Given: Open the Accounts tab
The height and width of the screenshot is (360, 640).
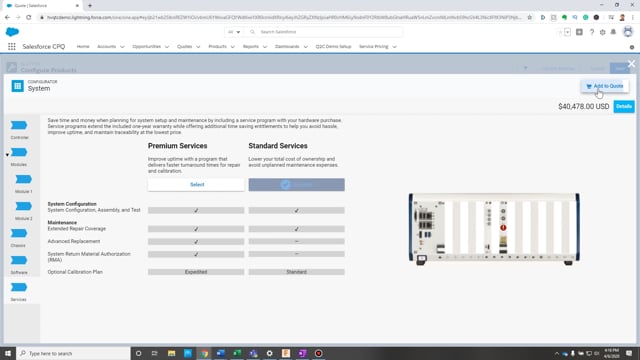Looking at the screenshot, I should click(107, 47).
